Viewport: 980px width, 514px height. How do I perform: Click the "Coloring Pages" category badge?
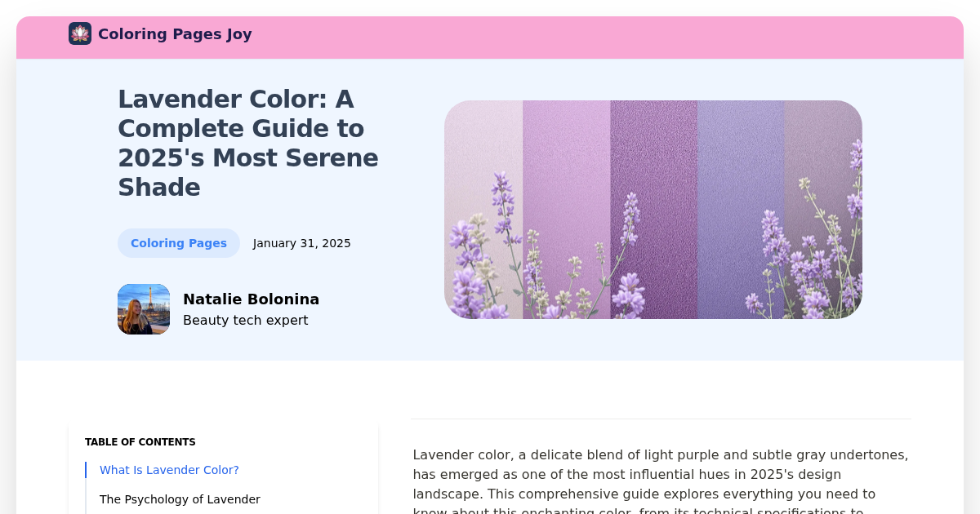(179, 242)
